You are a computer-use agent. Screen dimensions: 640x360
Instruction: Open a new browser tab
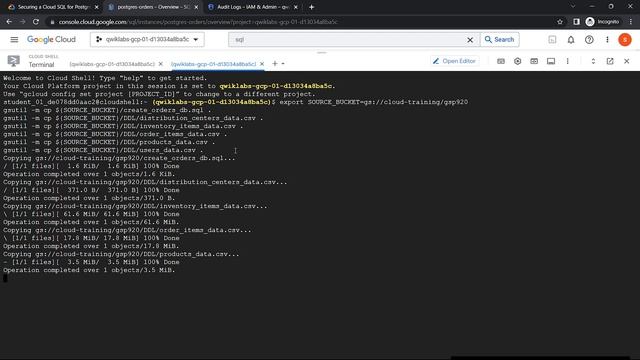coord(311,7)
